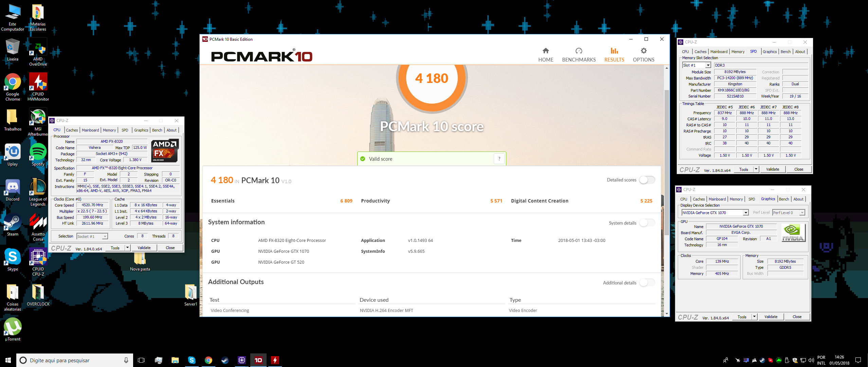Screen dimensions: 868x367
Task: Click Validate in Graphics CPU-Z window
Action: click(771, 317)
